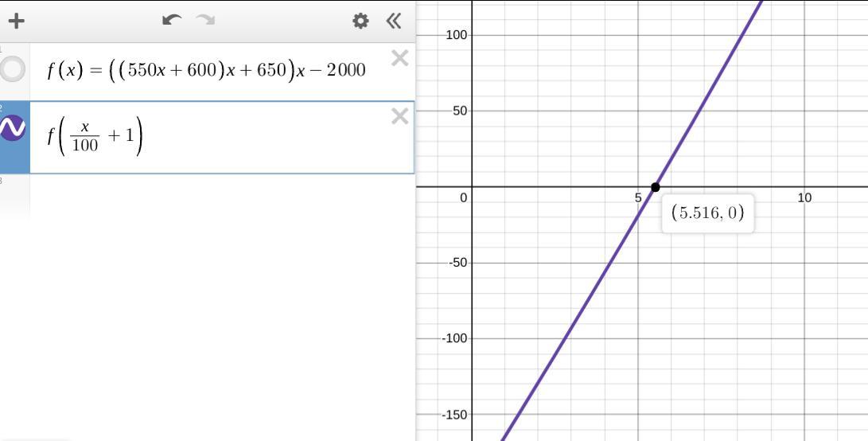Click the origin label 0

(464, 197)
